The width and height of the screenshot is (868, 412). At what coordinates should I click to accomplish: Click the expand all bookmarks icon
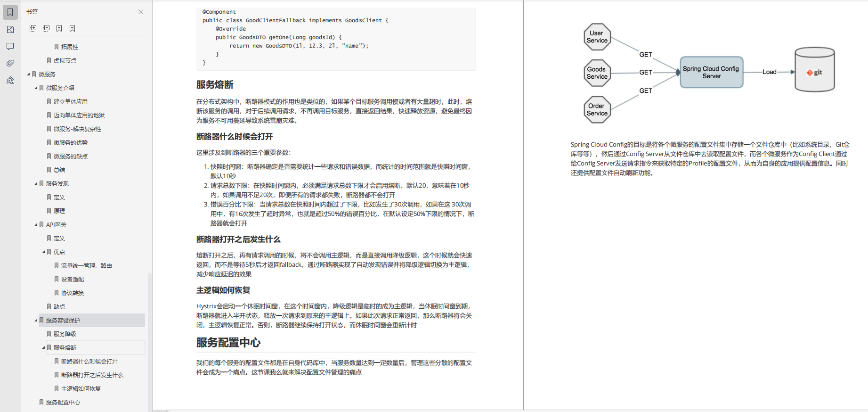pos(33,28)
